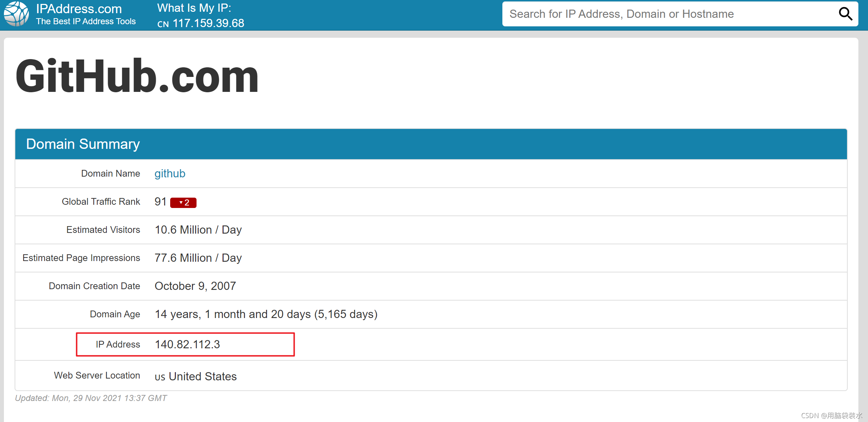
Task: Click "The Best IP Address Tools" tagline
Action: (x=86, y=21)
